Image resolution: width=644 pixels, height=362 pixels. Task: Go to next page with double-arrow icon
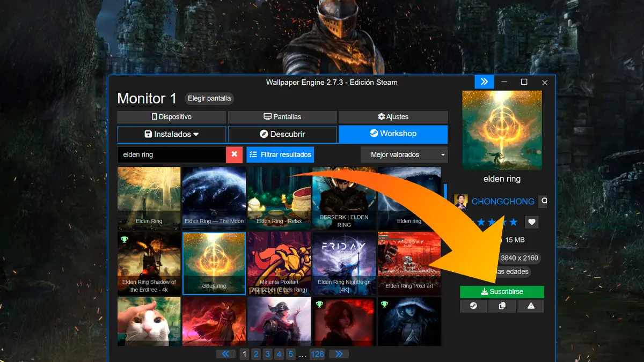[x=339, y=354]
